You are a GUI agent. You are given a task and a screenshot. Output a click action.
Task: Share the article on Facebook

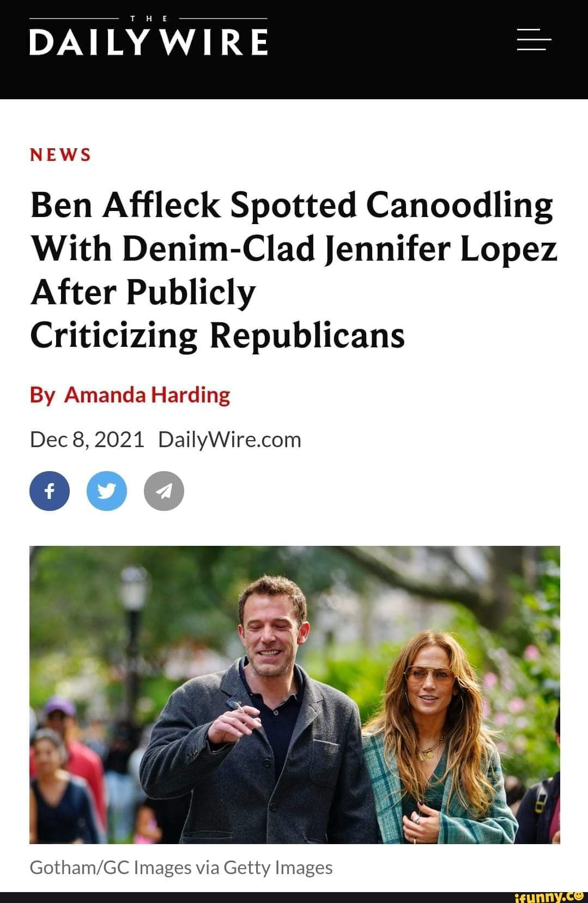click(x=50, y=491)
